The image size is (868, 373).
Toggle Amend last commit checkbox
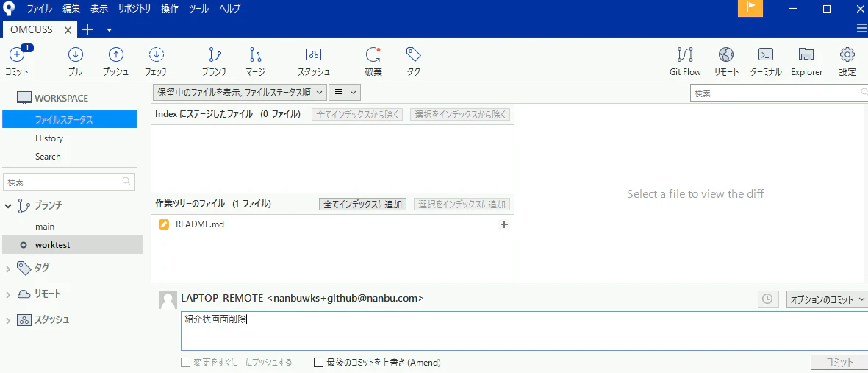318,363
